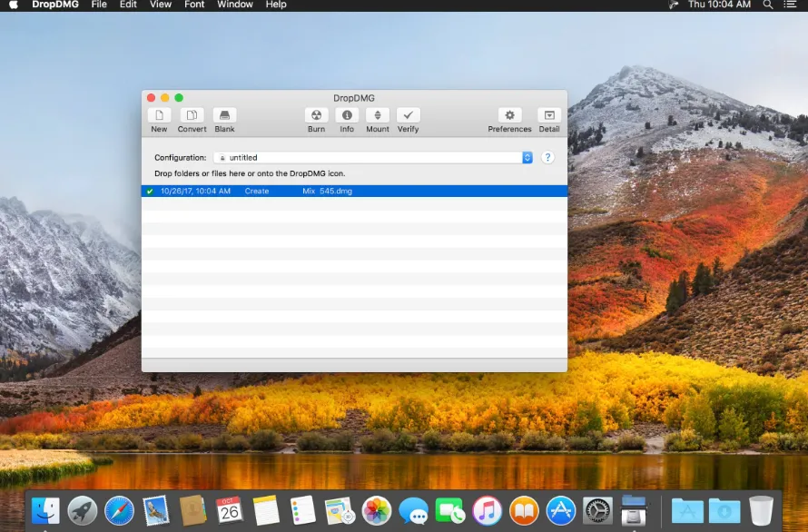Screen dimensions: 808x532
Task: Open the View menu
Action: point(161,5)
